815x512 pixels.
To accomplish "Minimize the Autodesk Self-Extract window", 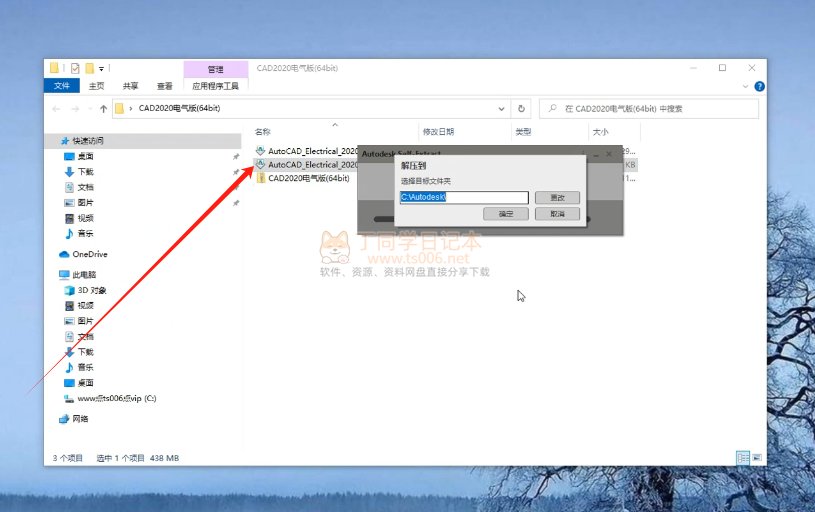I will [x=596, y=154].
